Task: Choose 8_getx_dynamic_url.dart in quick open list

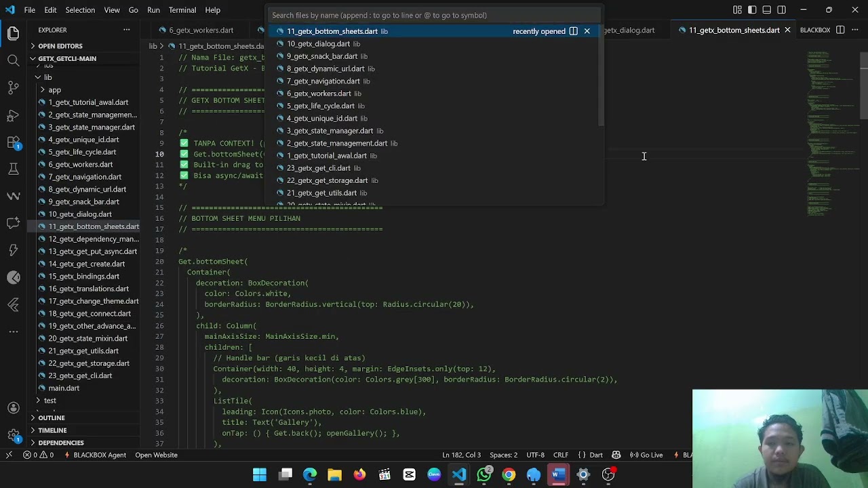Action: click(x=434, y=68)
